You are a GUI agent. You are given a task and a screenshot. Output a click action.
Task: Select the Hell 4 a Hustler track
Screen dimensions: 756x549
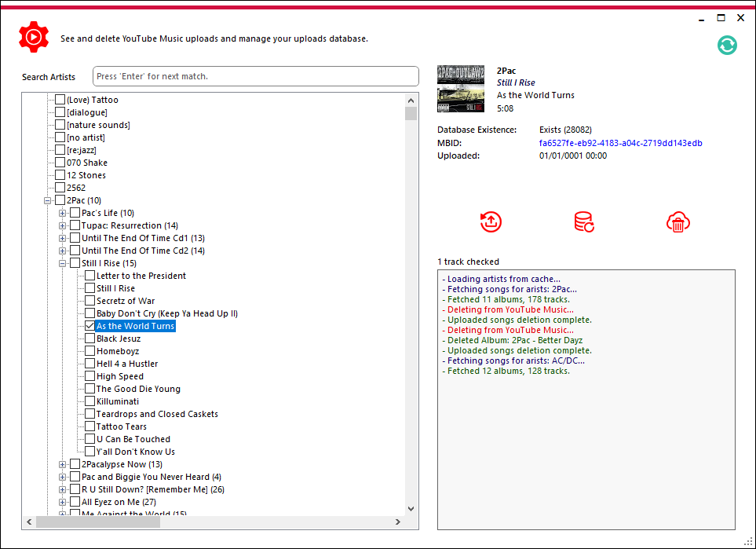click(127, 364)
